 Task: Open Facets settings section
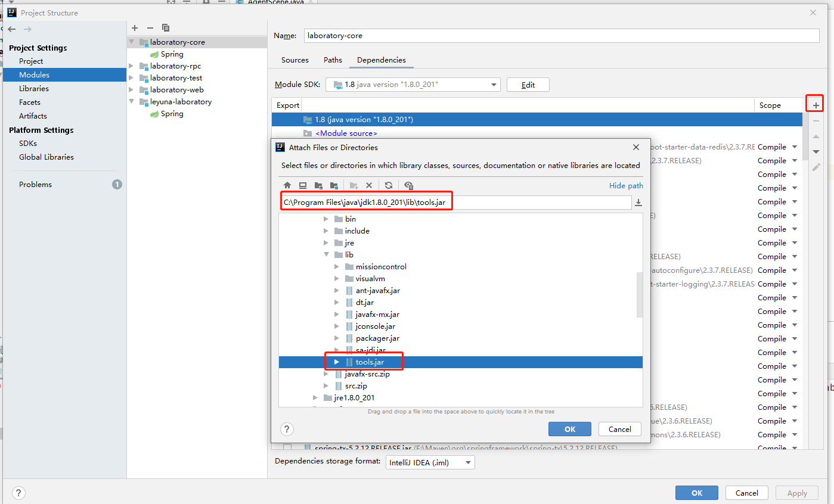pos(30,102)
